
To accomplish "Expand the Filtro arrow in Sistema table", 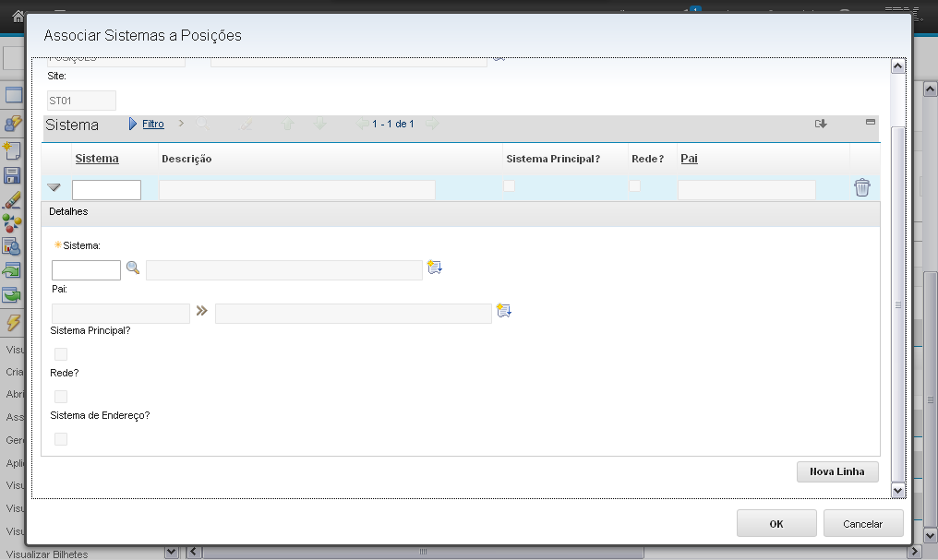I will pyautogui.click(x=133, y=124).
